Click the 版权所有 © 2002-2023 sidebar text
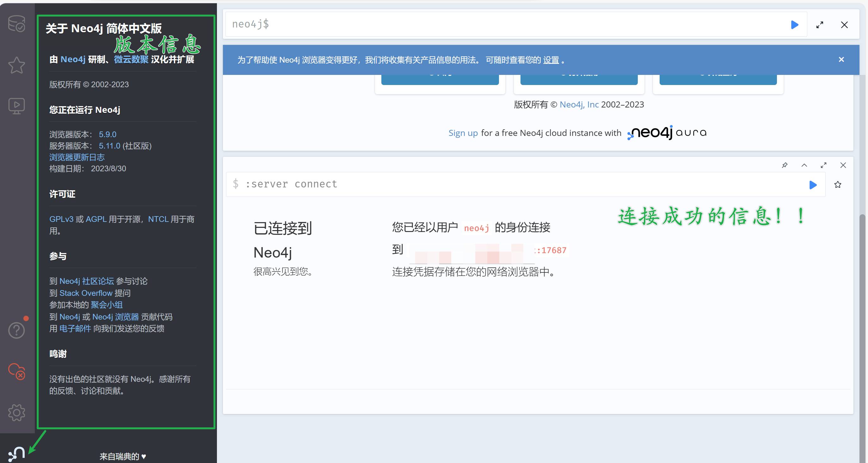This screenshot has height=463, width=868. (89, 84)
